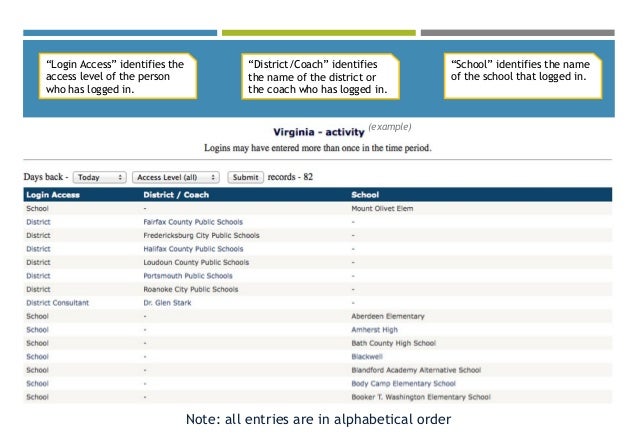Click the "District/Coach" explanation callout

pos(320,76)
